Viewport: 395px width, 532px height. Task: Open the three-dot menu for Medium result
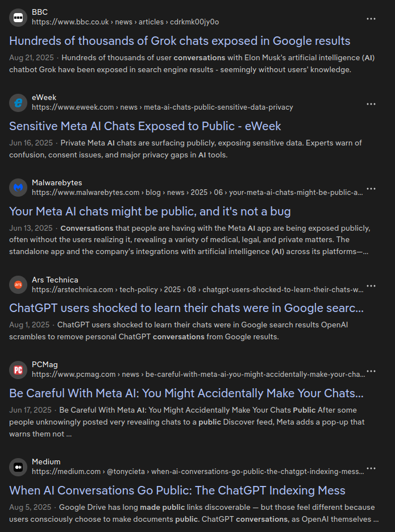371,468
